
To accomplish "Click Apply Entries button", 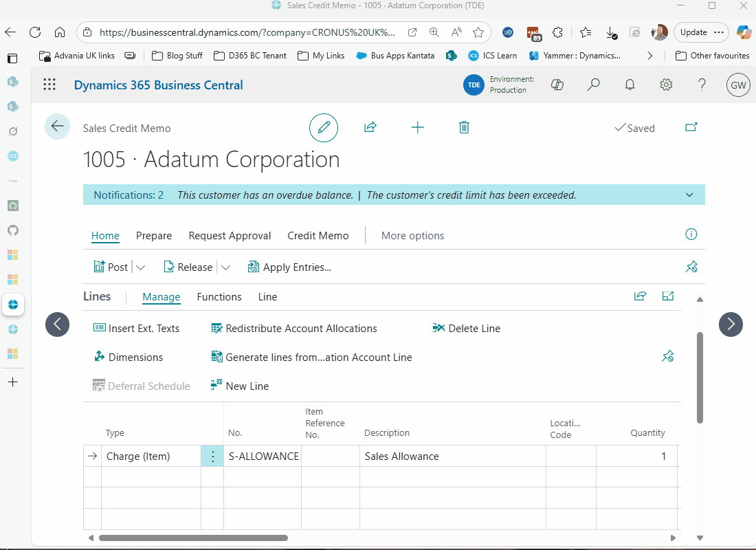I will coord(289,267).
